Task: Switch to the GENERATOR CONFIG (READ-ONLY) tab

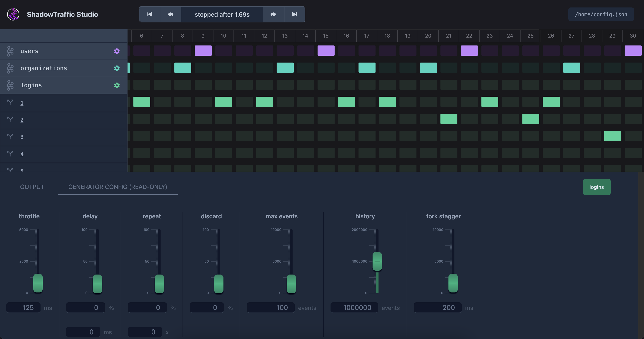Action: [x=118, y=187]
